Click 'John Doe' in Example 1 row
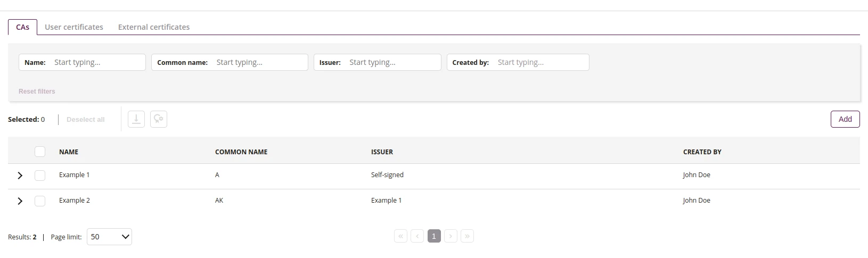Screen dimensions: 868x258 [697, 175]
